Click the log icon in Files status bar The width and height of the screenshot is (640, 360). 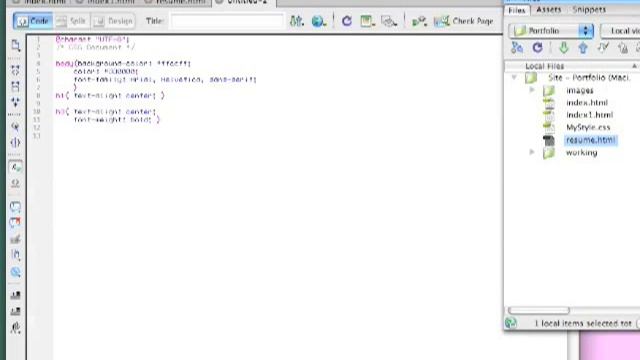click(511, 323)
